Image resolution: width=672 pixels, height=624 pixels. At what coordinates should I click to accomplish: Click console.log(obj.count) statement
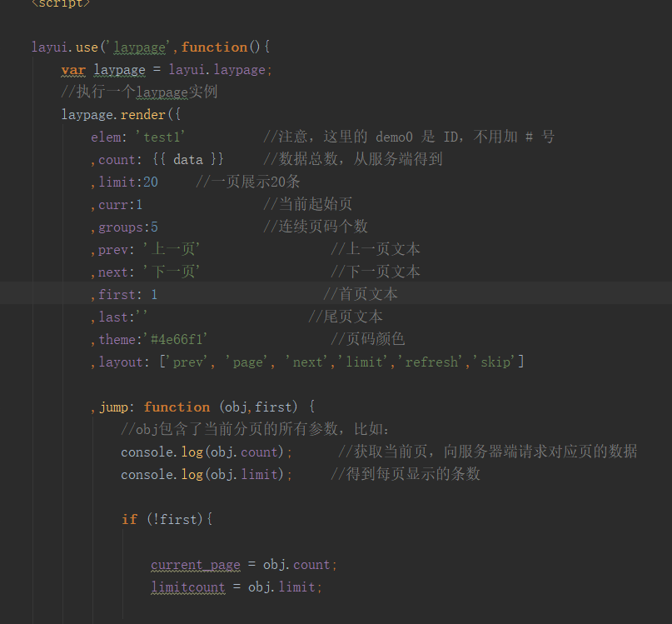click(207, 452)
